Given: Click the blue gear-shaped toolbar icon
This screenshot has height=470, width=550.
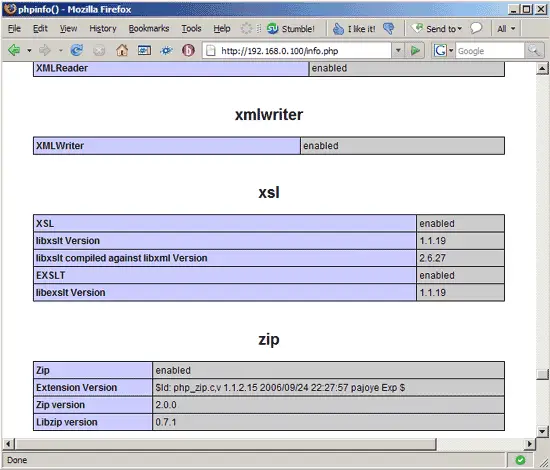Looking at the screenshot, I should click(166, 51).
